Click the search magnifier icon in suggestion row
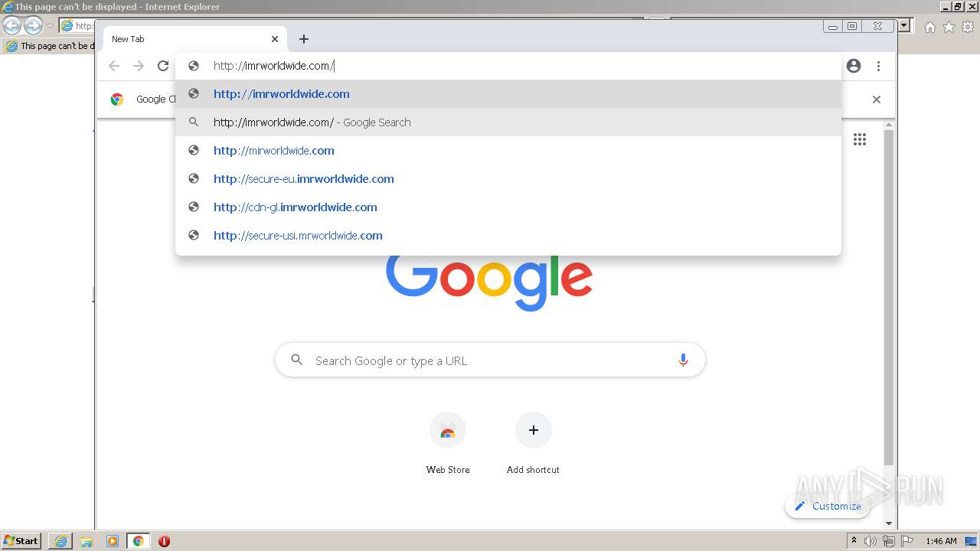The image size is (980, 551). click(x=194, y=122)
